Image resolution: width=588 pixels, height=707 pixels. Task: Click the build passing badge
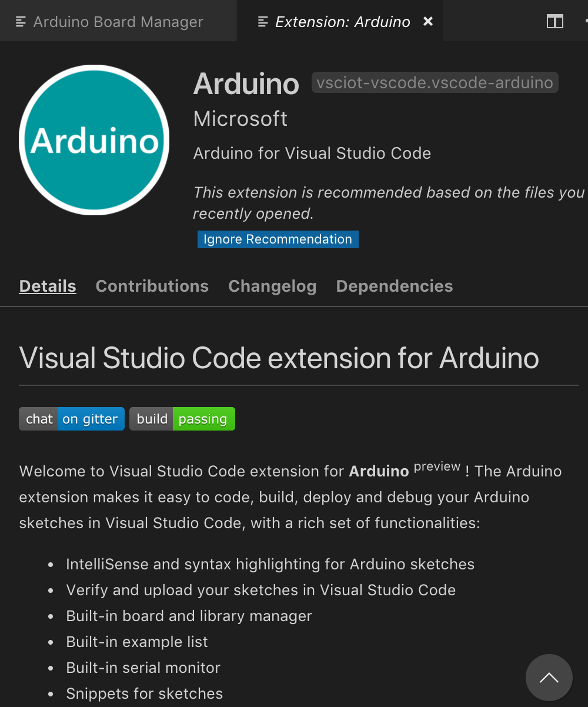pyautogui.click(x=182, y=419)
